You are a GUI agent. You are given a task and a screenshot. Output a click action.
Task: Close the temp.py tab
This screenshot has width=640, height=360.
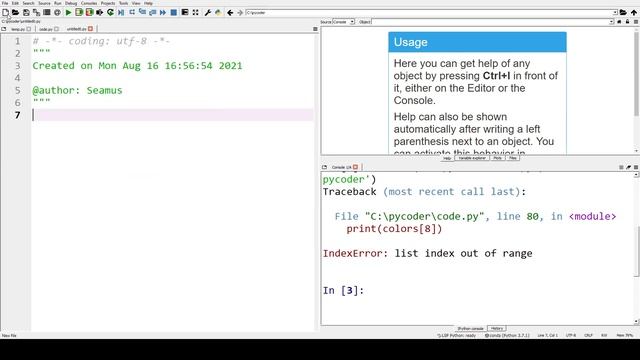coord(29,29)
